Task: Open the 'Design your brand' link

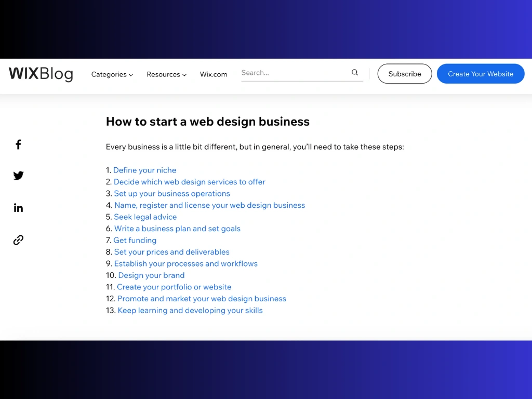Action: (x=151, y=275)
